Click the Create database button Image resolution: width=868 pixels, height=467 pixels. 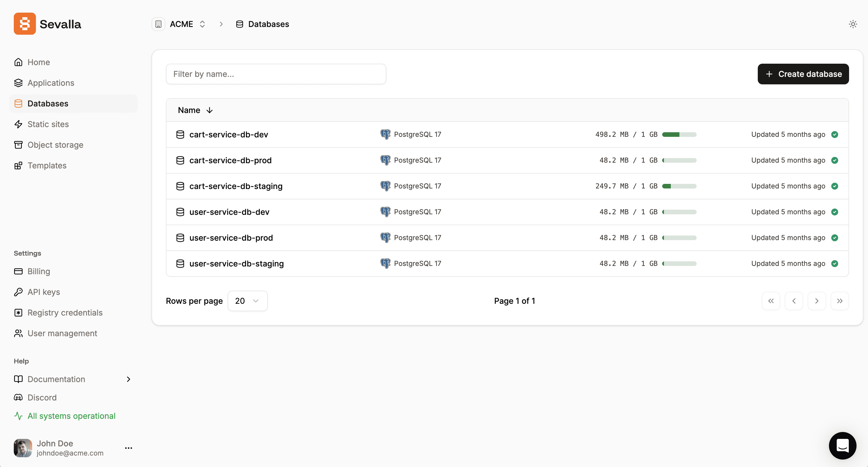tap(803, 74)
